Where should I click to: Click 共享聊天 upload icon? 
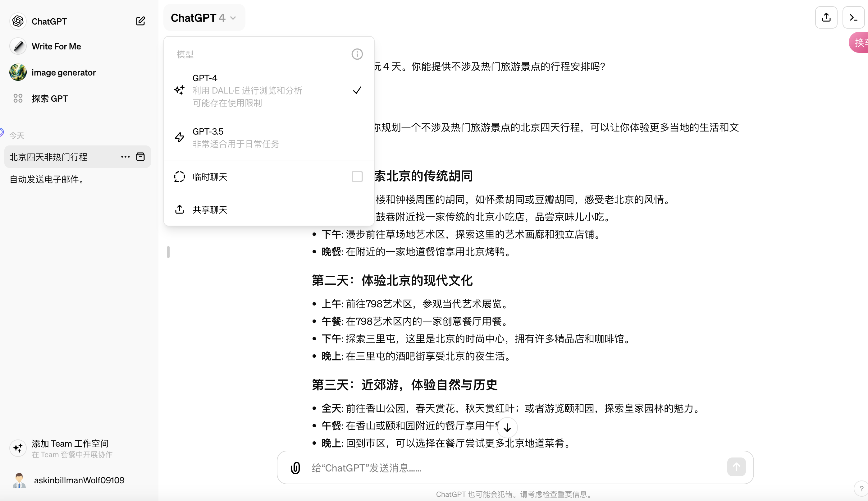coord(180,209)
